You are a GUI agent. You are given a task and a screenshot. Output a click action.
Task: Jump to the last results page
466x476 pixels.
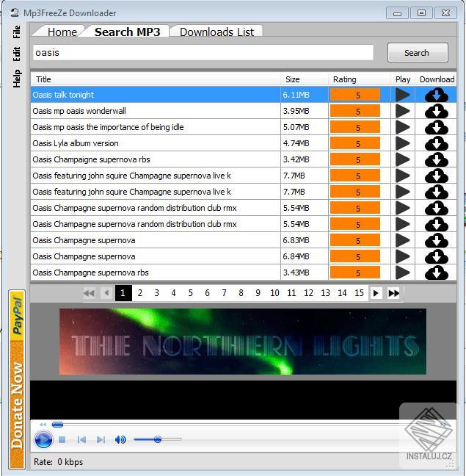tap(393, 293)
